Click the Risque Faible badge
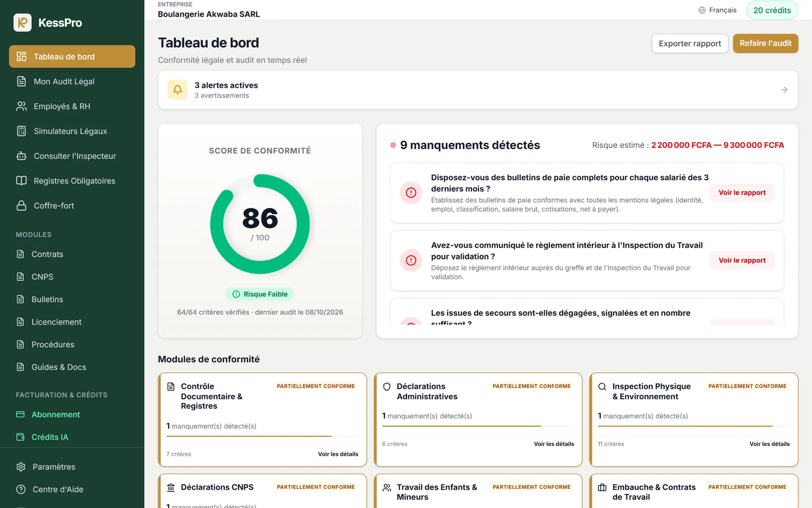This screenshot has width=812, height=508. 260,294
